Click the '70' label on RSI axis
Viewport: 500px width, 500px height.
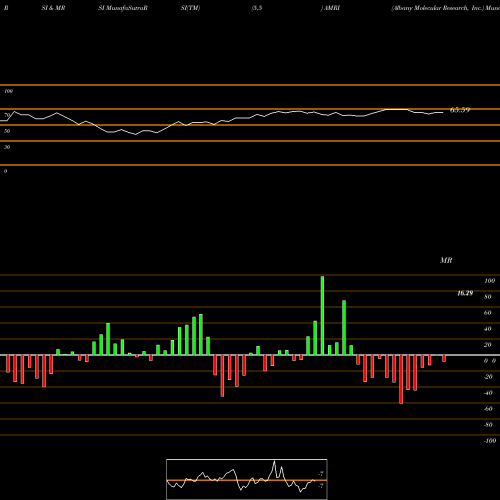coord(7,115)
